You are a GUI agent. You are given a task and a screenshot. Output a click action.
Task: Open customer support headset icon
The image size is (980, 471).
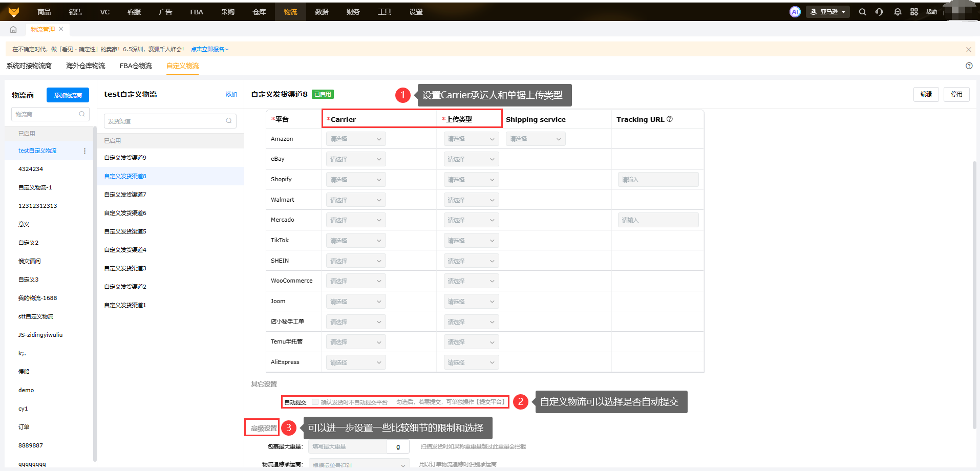pos(879,12)
